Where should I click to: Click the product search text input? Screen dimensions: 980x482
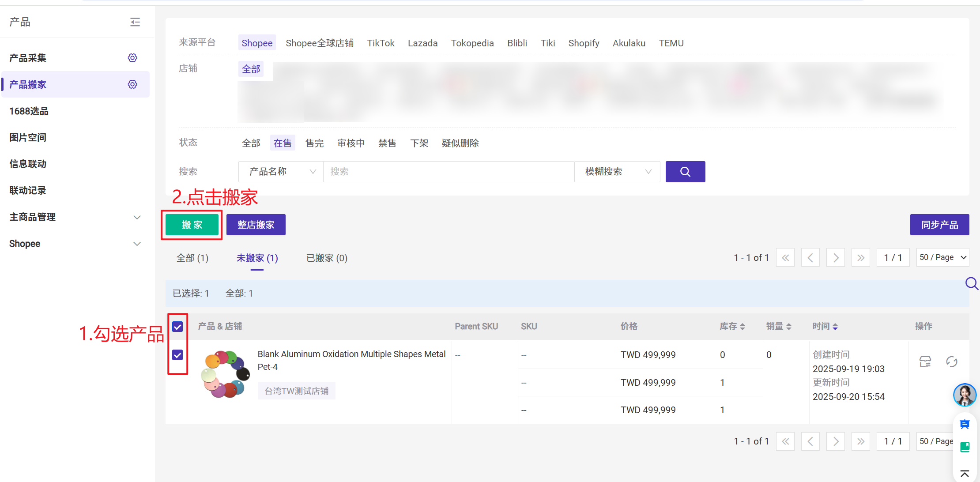(x=449, y=172)
